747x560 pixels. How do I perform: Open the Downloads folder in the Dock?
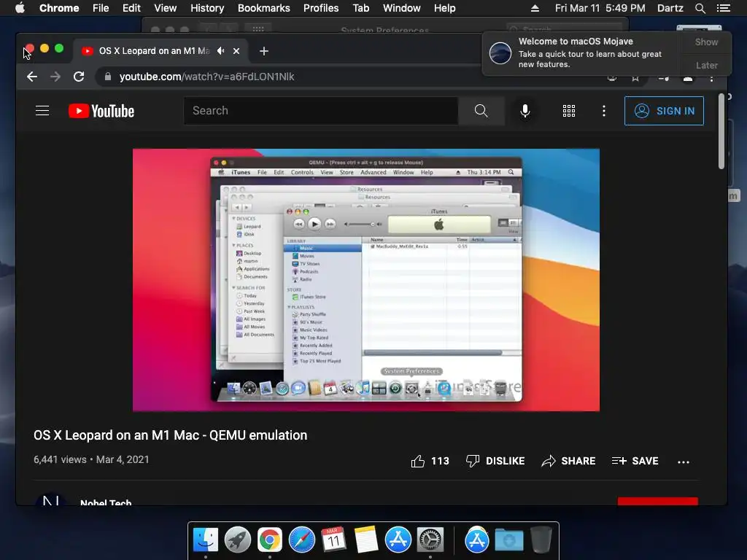coord(508,540)
